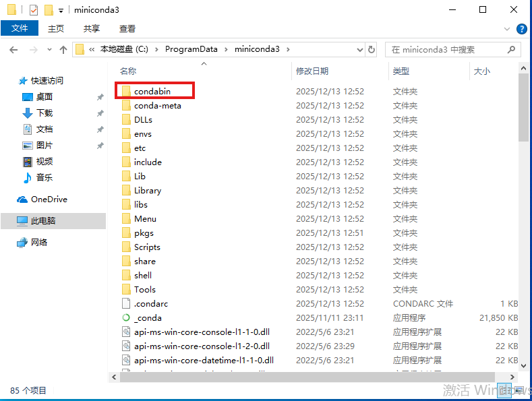
Task: Open the 文件 menu tab
Action: [20, 28]
